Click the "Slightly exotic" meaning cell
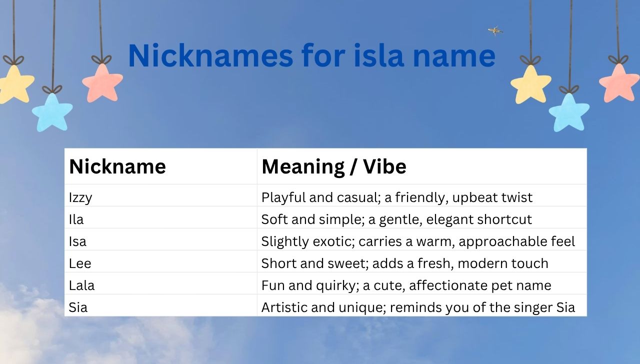The height and width of the screenshot is (364, 640). tap(418, 241)
